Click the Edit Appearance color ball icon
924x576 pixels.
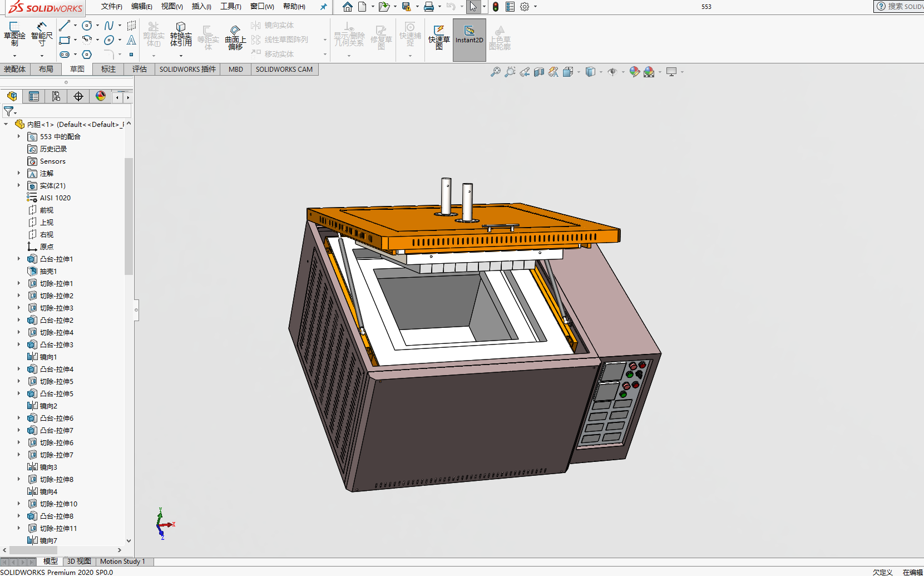pos(634,72)
